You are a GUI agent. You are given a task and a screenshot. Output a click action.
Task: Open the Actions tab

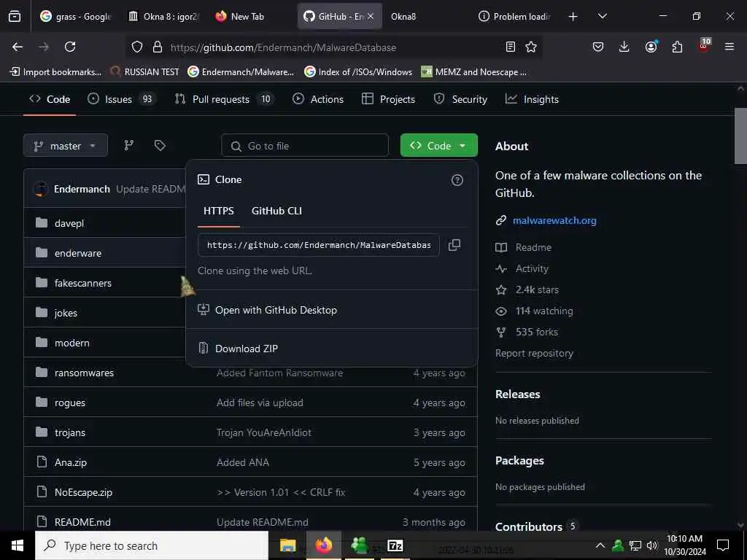[x=318, y=99]
